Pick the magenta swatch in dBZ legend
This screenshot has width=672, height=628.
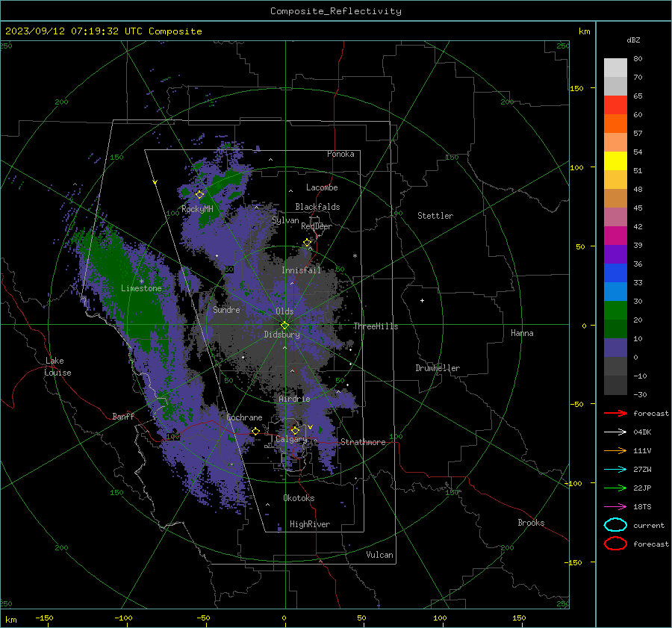point(615,235)
